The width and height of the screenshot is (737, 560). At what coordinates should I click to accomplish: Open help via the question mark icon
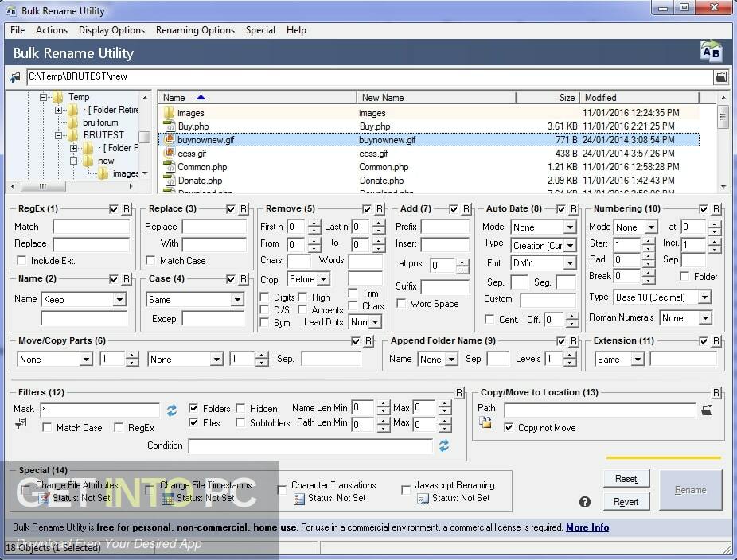pos(585,502)
